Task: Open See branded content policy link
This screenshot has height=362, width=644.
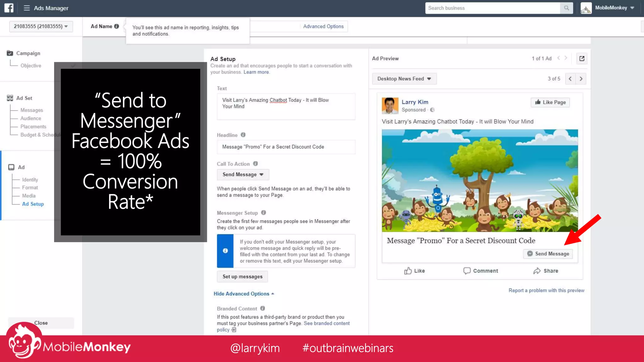Action: click(283, 326)
